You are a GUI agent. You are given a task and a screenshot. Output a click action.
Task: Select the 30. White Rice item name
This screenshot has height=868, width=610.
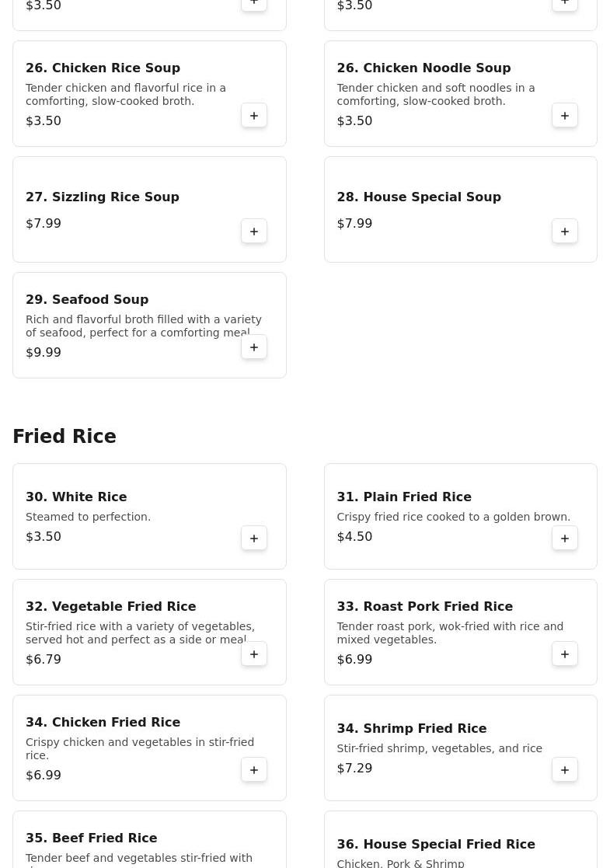click(76, 497)
